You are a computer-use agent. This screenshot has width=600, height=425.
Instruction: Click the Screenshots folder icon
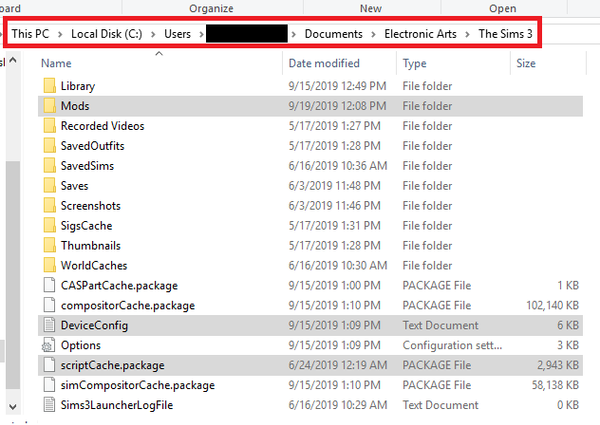point(49,205)
